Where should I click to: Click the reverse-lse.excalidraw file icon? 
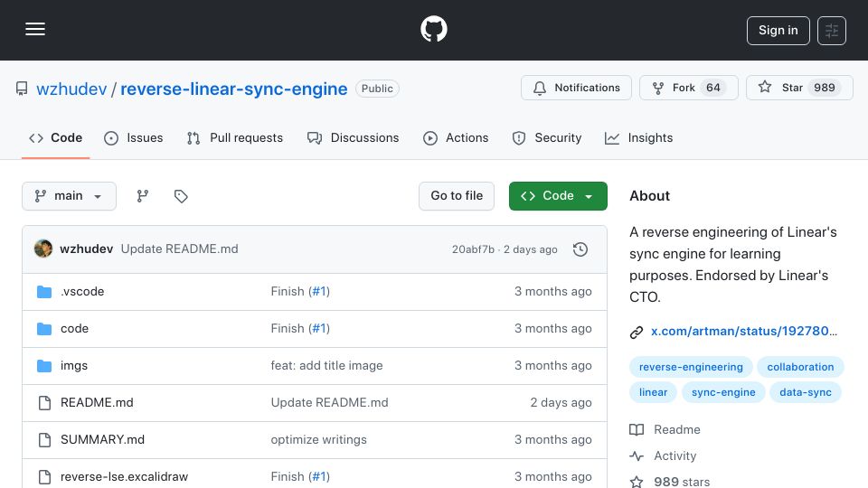pos(45,477)
